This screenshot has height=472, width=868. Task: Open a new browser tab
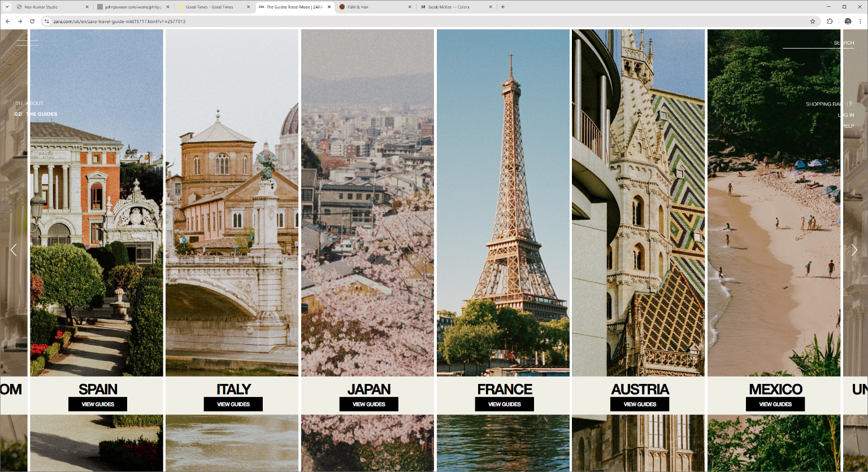[503, 7]
